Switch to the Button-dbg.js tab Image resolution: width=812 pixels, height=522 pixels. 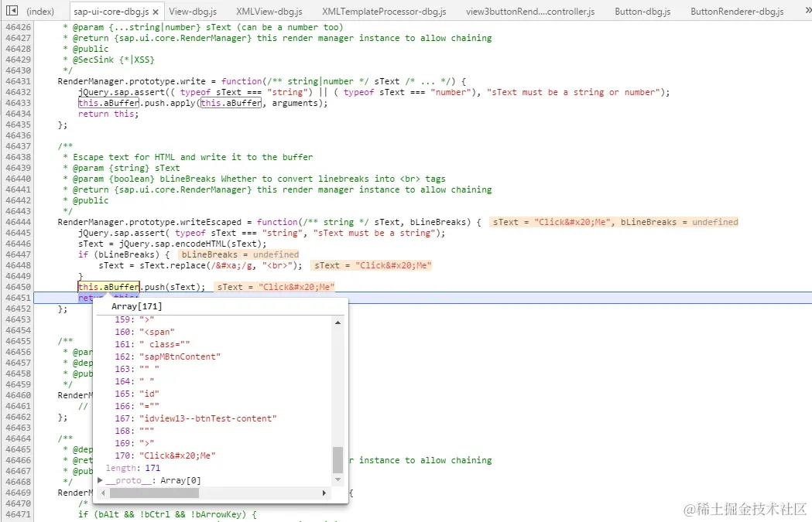click(x=642, y=12)
